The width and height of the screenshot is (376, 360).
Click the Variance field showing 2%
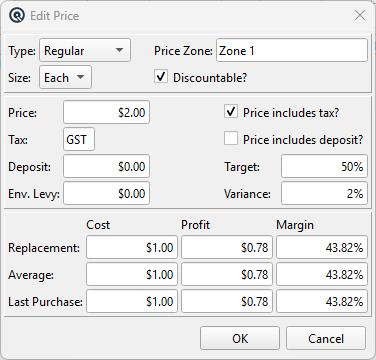pos(324,193)
